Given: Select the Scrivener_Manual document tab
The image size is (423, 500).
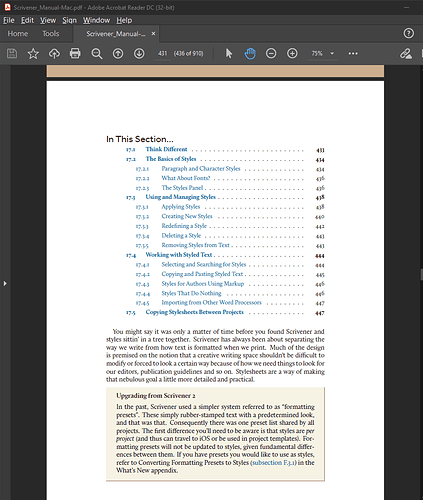Looking at the screenshot, I should tap(115, 34).
